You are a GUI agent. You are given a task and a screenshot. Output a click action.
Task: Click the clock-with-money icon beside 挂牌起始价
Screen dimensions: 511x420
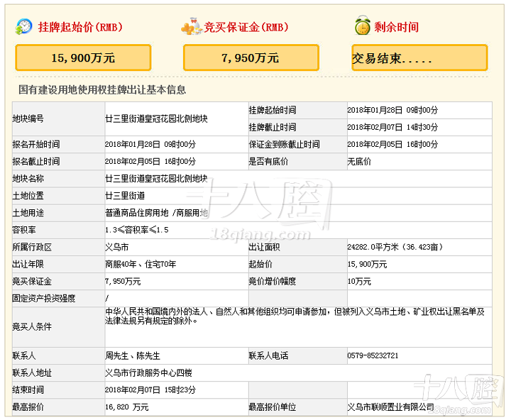[x=23, y=27]
